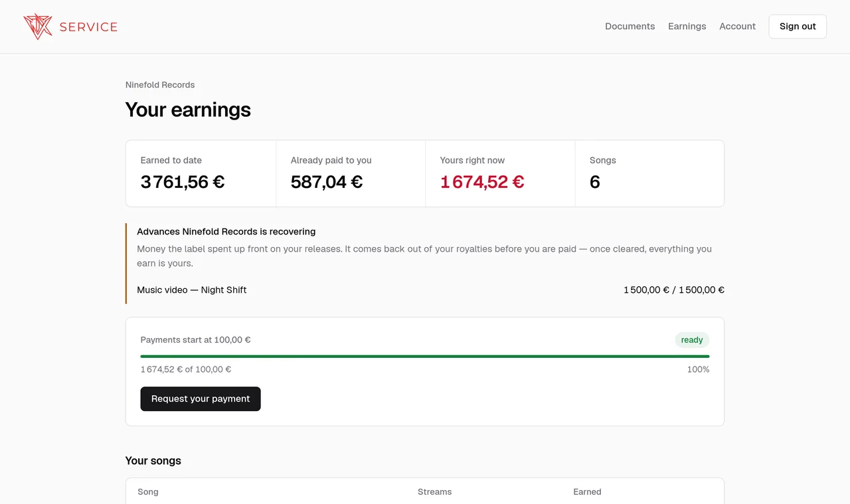850x504 pixels.
Task: Click the Service logo icon
Action: pyautogui.click(x=38, y=27)
